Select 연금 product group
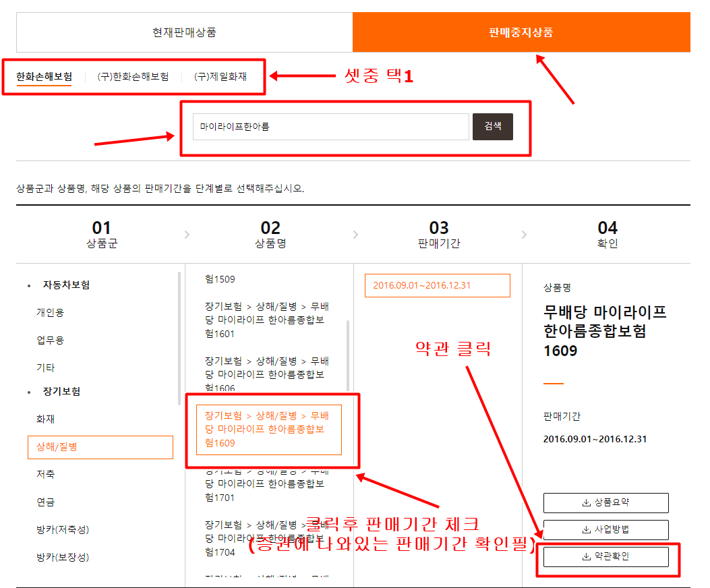The height and width of the screenshot is (588, 710). 45,502
